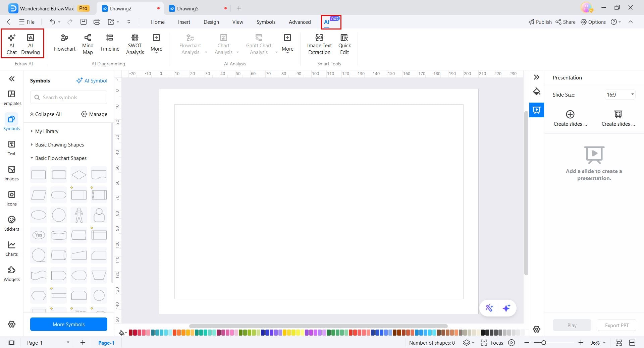Open Charts sidebar panel
The height and width of the screenshot is (348, 644).
(11, 248)
